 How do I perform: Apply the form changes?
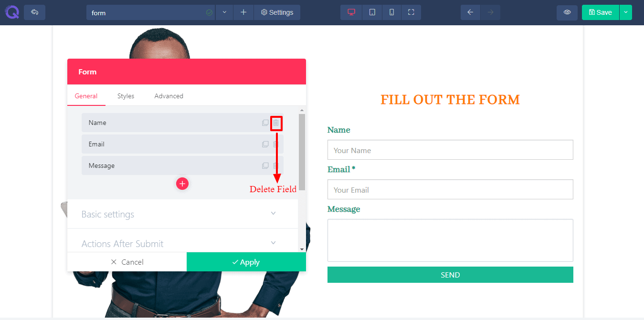click(246, 262)
